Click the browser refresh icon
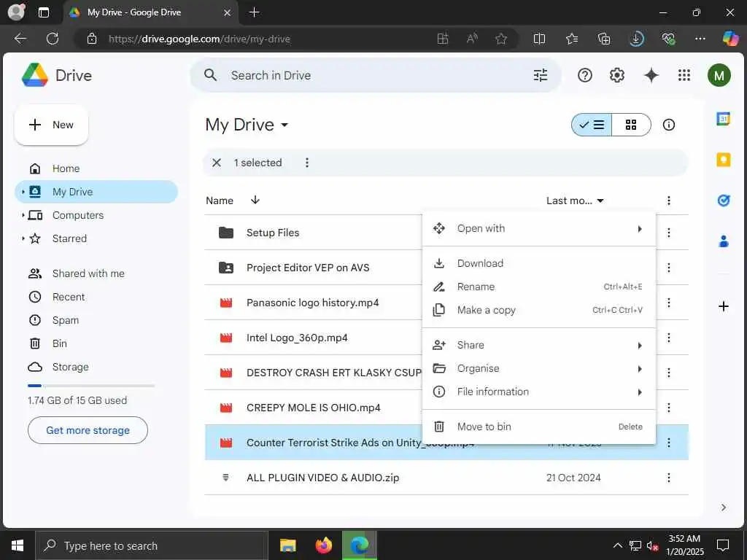 (x=53, y=39)
